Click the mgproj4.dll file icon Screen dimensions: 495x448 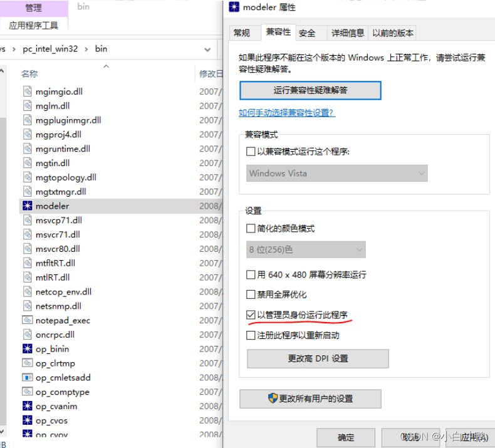pyautogui.click(x=28, y=135)
